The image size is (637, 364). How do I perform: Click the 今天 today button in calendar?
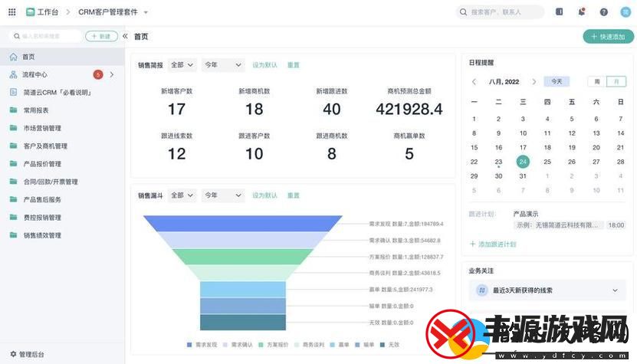(557, 82)
